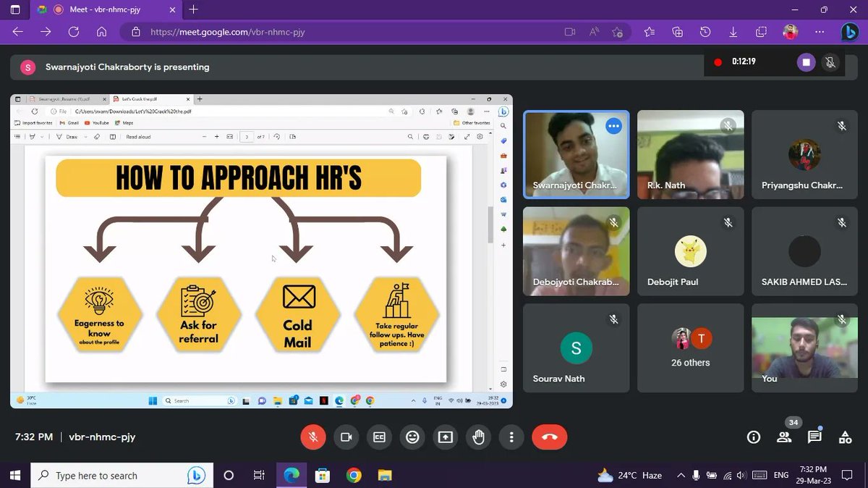The height and width of the screenshot is (488, 868).
Task: Open Edge Settings and more menu
Action: (x=819, y=32)
